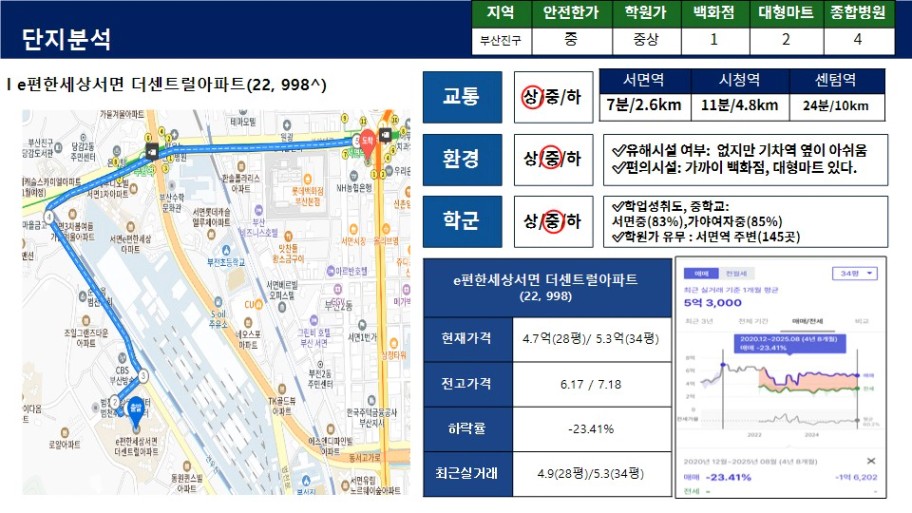912x513 pixels.
Task: Click the 부산 비즈니스호텔 marker
Action: pos(259,210)
